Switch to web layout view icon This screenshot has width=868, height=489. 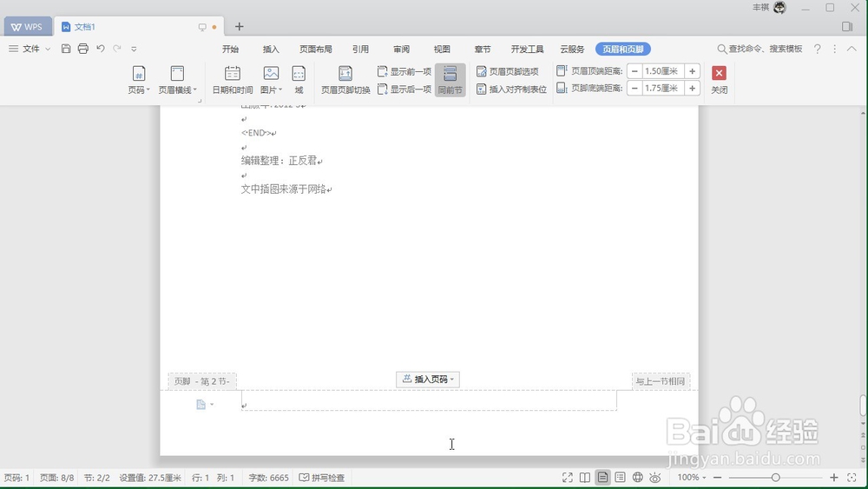pyautogui.click(x=638, y=478)
